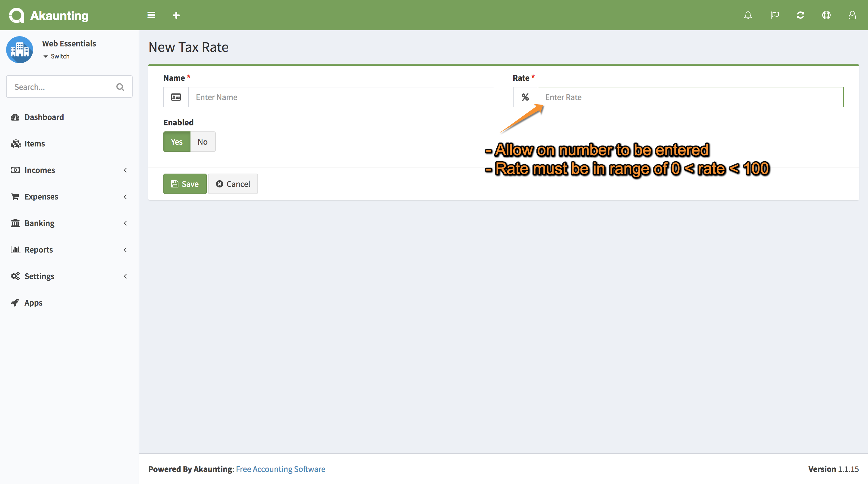Open the help icon in top bar

pos(826,15)
